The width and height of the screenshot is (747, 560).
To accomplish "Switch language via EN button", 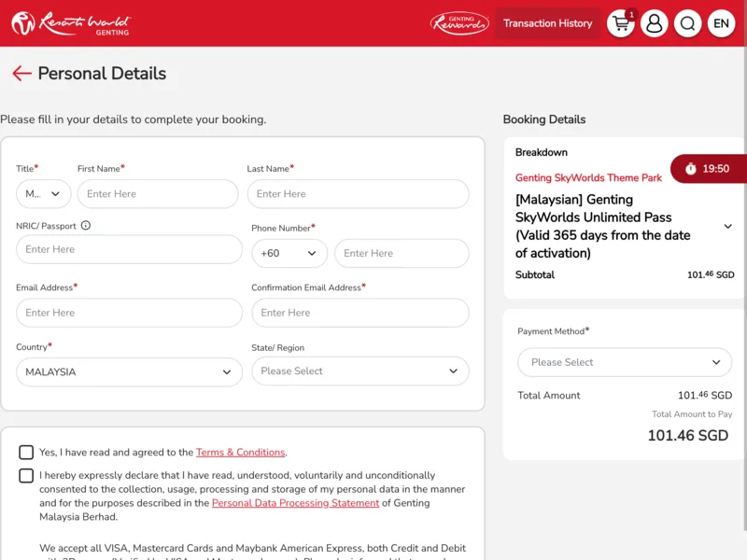I will tap(721, 23).
